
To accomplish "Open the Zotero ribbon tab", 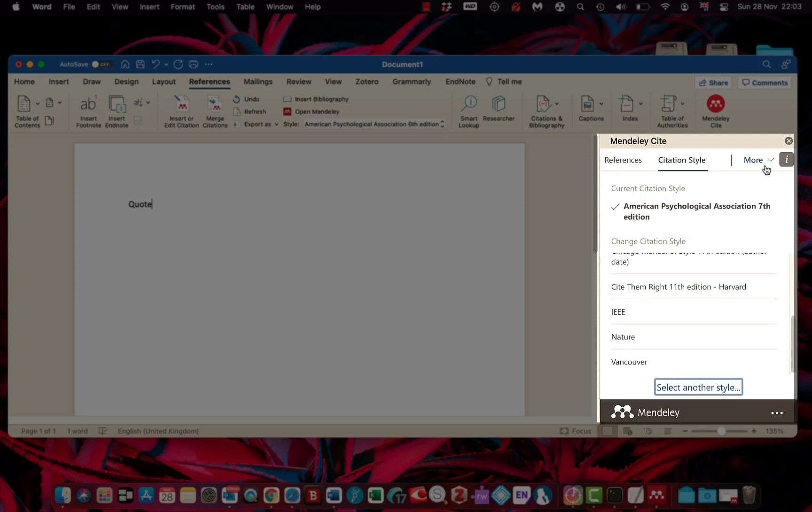I will pos(367,82).
